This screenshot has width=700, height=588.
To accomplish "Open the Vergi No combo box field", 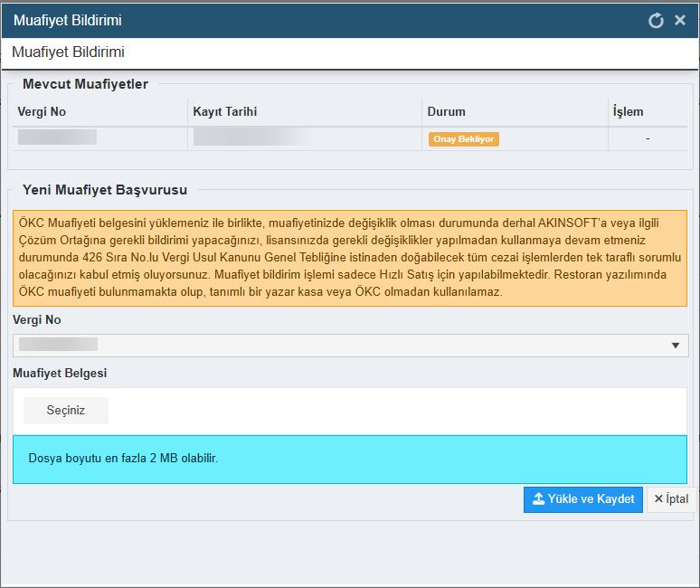I will click(x=344, y=346).
